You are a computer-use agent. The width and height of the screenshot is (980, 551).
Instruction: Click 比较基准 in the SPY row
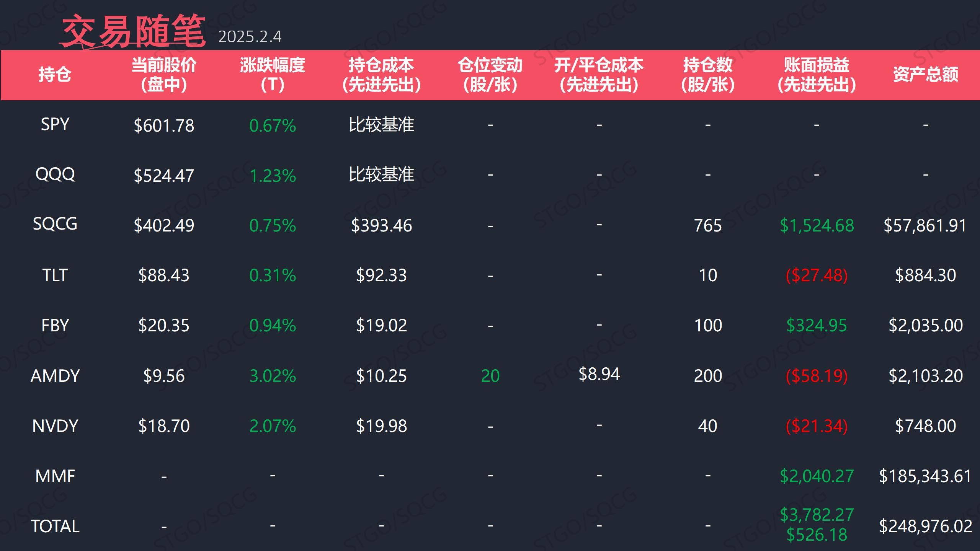(x=381, y=125)
